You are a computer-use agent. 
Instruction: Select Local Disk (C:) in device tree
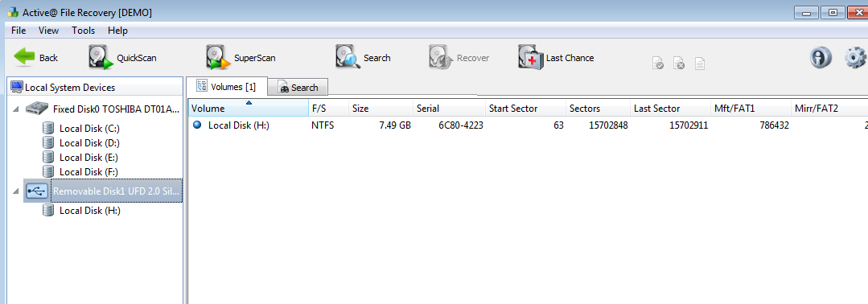pyautogui.click(x=88, y=129)
